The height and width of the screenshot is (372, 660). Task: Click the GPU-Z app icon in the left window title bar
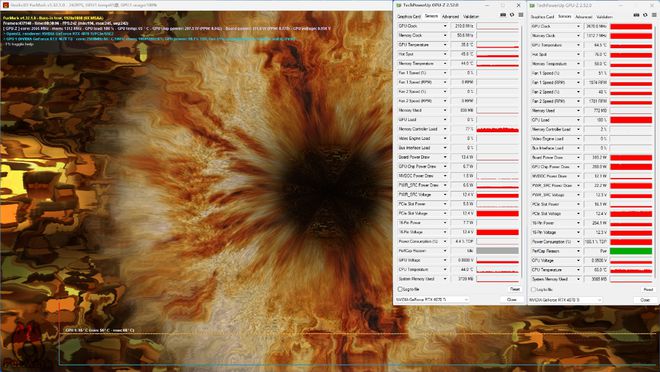(399, 5)
